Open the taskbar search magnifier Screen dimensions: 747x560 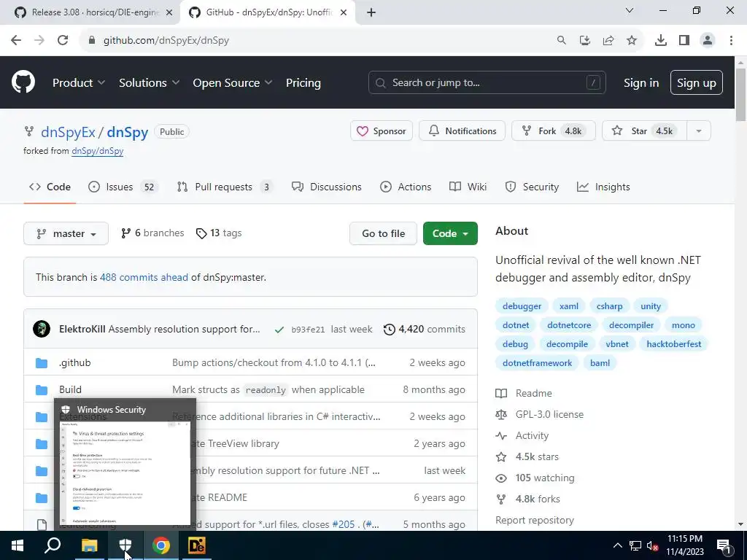[x=53, y=545]
